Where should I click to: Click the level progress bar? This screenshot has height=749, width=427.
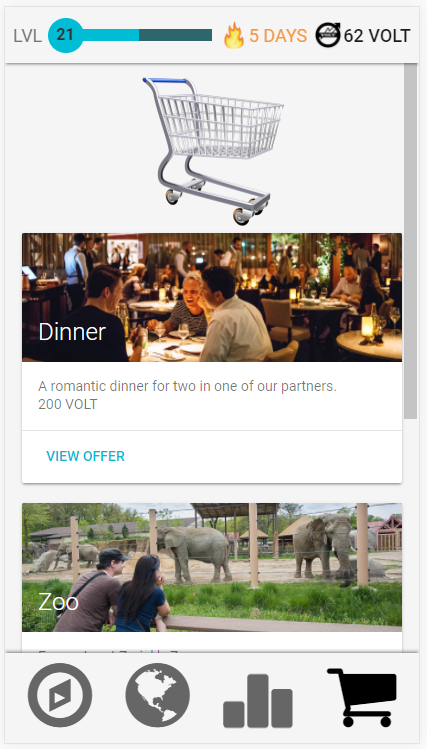click(147, 35)
